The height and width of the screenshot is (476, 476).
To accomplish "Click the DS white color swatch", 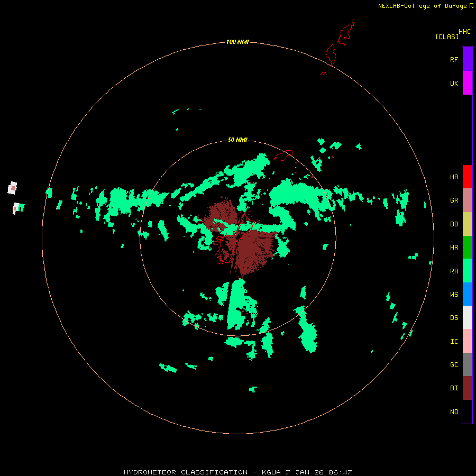I will click(x=467, y=317).
